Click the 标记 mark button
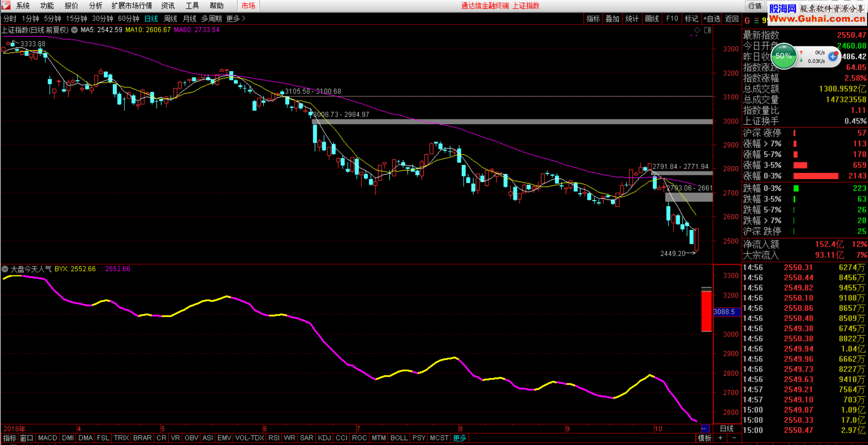The width and height of the screenshot is (868, 445). pyautogui.click(x=692, y=19)
